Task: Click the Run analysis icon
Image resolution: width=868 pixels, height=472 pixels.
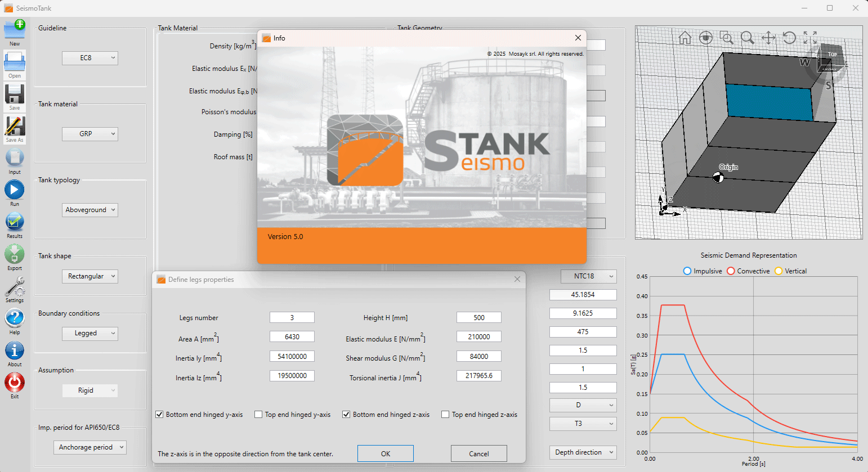Action: 15,190
